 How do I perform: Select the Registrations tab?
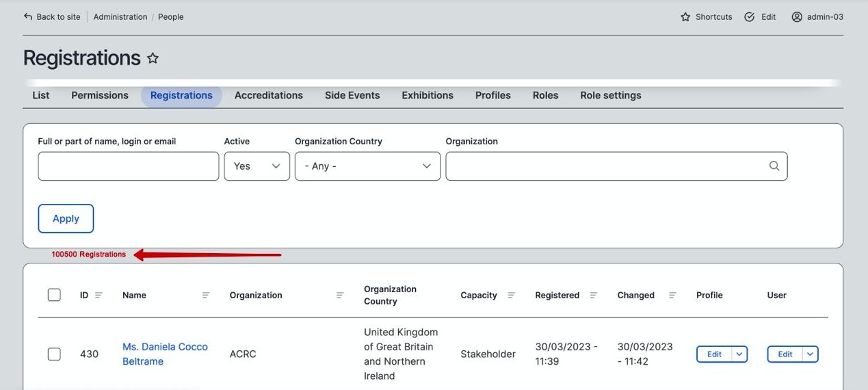(181, 95)
